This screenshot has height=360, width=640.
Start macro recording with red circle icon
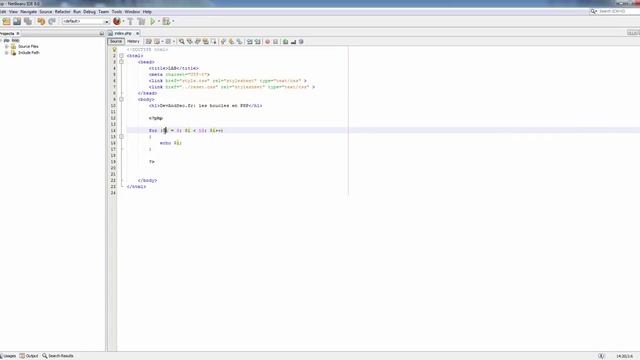coord(267,42)
